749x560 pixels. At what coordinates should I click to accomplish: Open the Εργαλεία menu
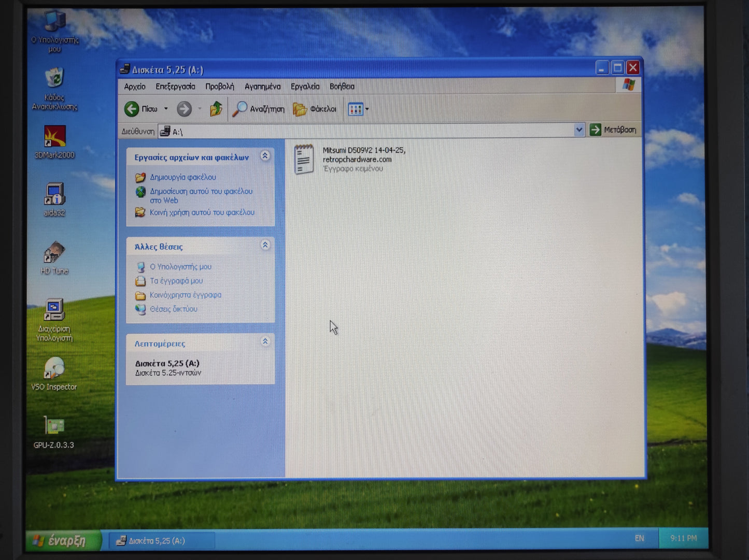pyautogui.click(x=305, y=87)
